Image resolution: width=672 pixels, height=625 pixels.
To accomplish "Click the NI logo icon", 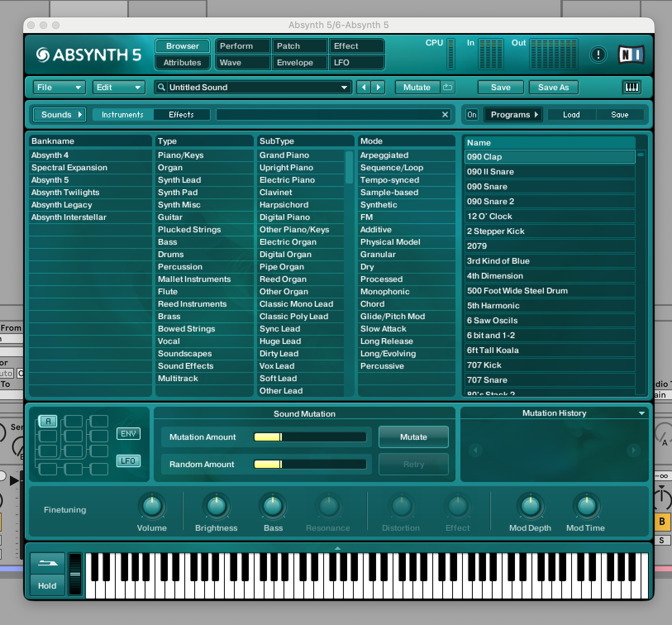I will tap(631, 55).
